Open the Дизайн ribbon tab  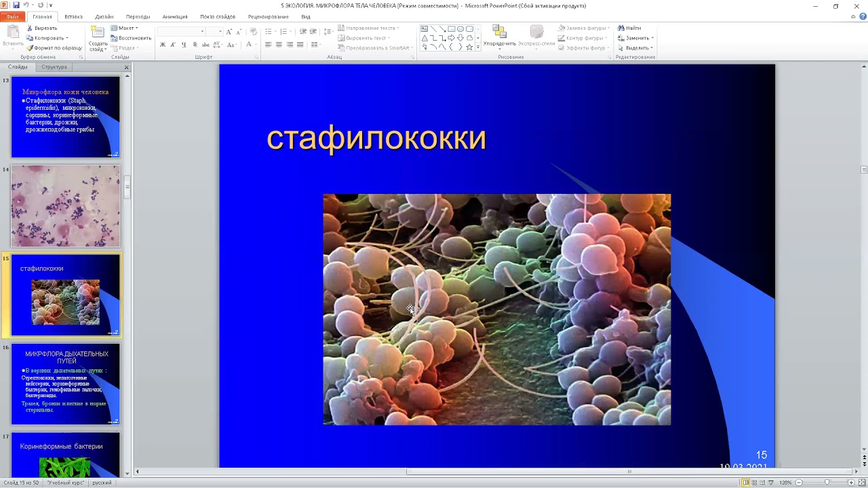pos(104,16)
